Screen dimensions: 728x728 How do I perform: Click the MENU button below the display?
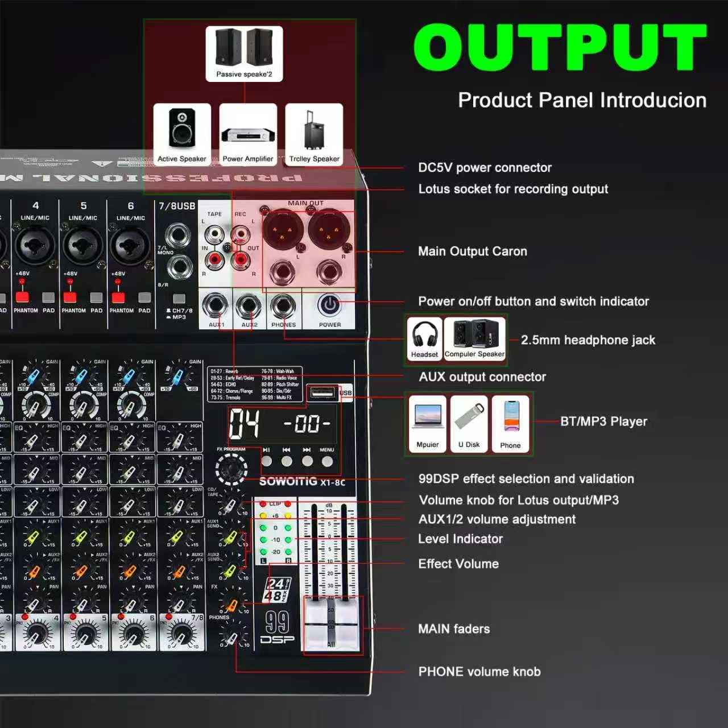click(327, 461)
